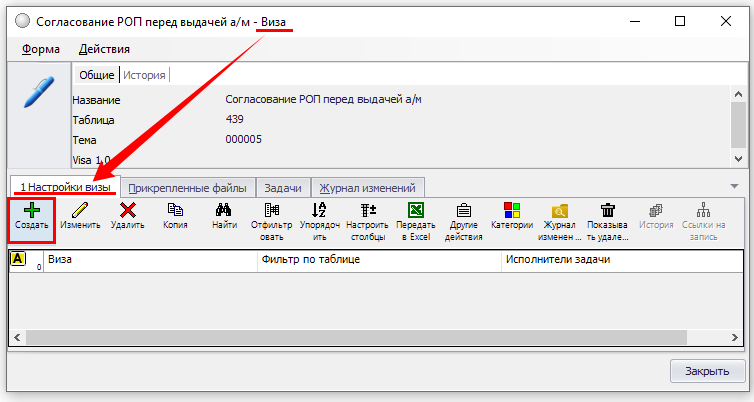Image resolution: width=754 pixels, height=402 pixels.
Task: Click the pencil Изменить icon
Action: (80, 211)
